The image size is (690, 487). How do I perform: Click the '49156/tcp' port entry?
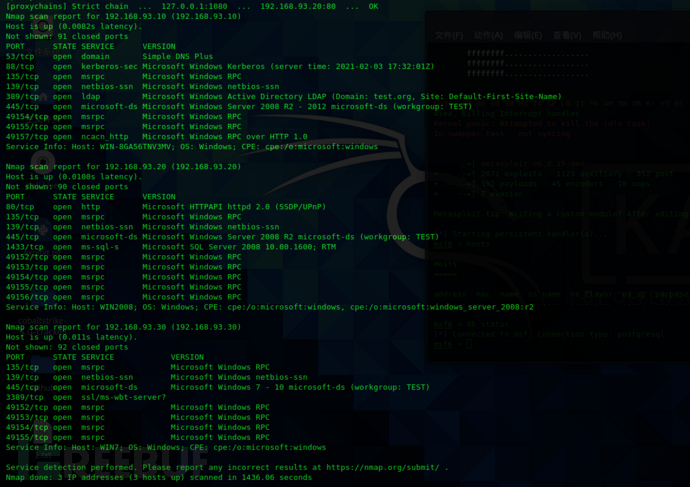click(27, 297)
